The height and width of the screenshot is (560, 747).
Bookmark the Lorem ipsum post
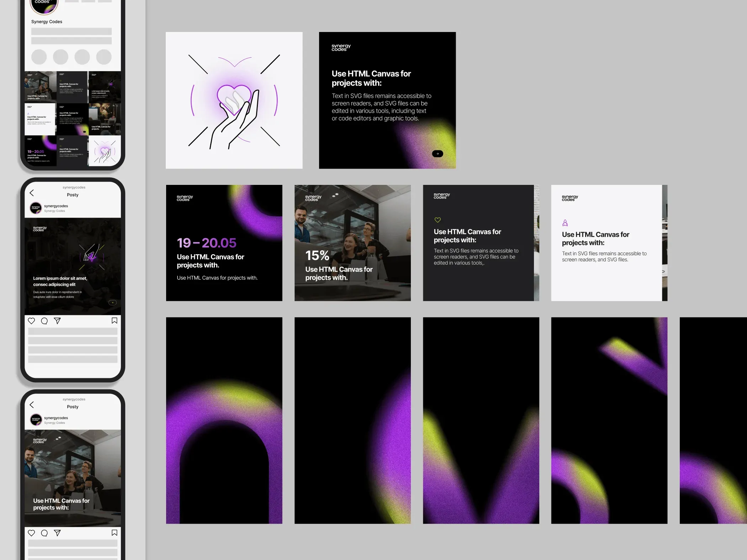[x=115, y=321]
